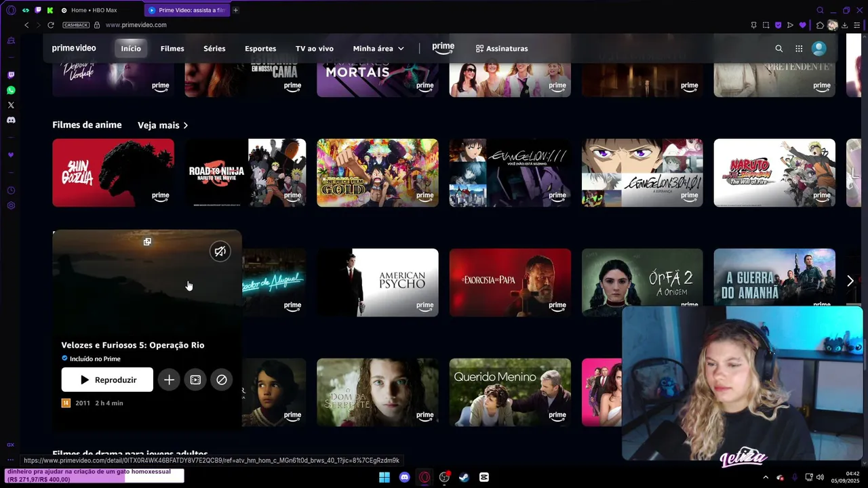This screenshot has width=868, height=488.
Task: Open the Assinaturas link
Action: click(502, 49)
